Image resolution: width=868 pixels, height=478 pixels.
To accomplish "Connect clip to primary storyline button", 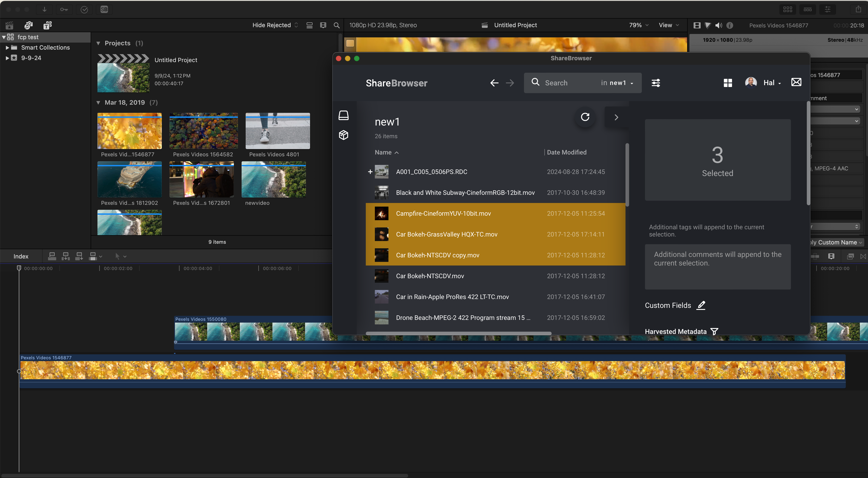I will coord(52,256).
